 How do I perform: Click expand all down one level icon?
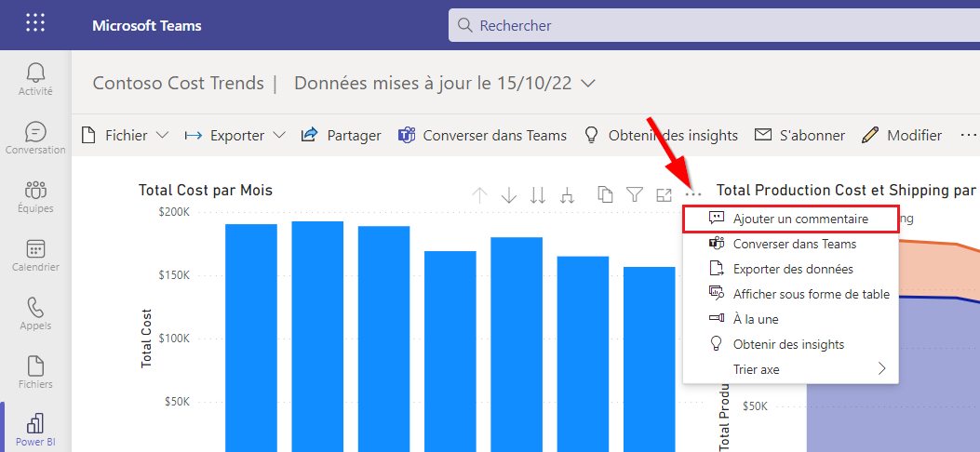[567, 195]
